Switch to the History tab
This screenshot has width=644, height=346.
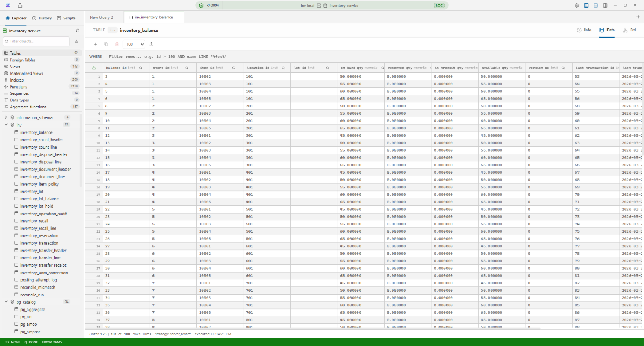click(x=42, y=18)
